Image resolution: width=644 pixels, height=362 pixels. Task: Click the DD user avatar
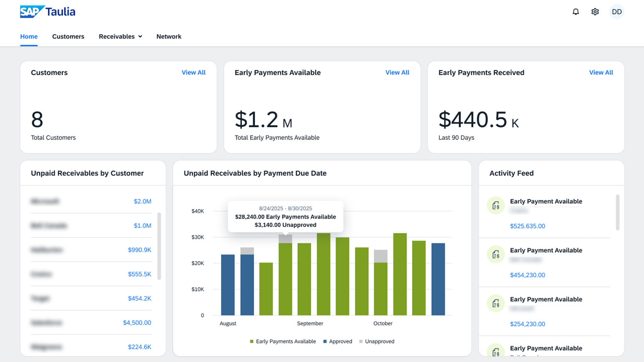(616, 12)
